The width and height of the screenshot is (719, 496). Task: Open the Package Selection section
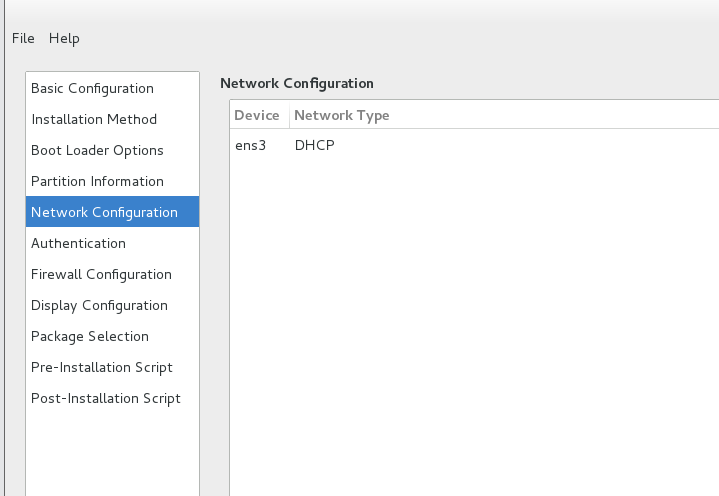(x=90, y=336)
